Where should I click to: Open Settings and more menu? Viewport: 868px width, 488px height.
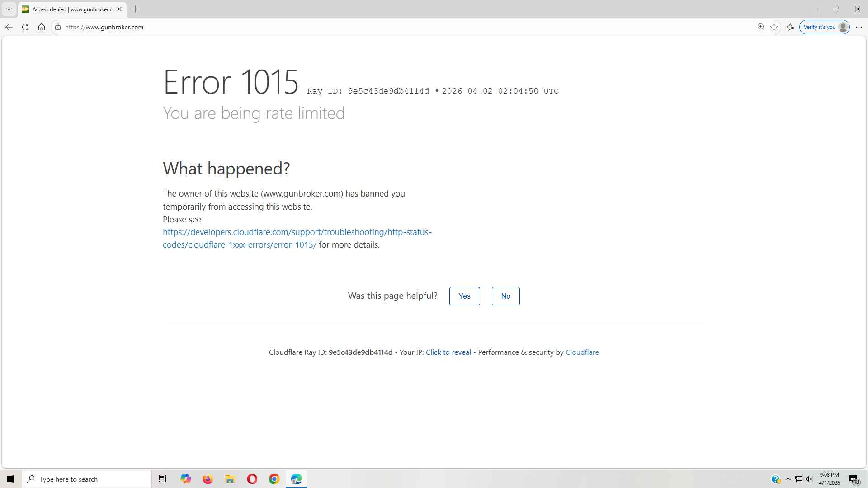click(859, 27)
